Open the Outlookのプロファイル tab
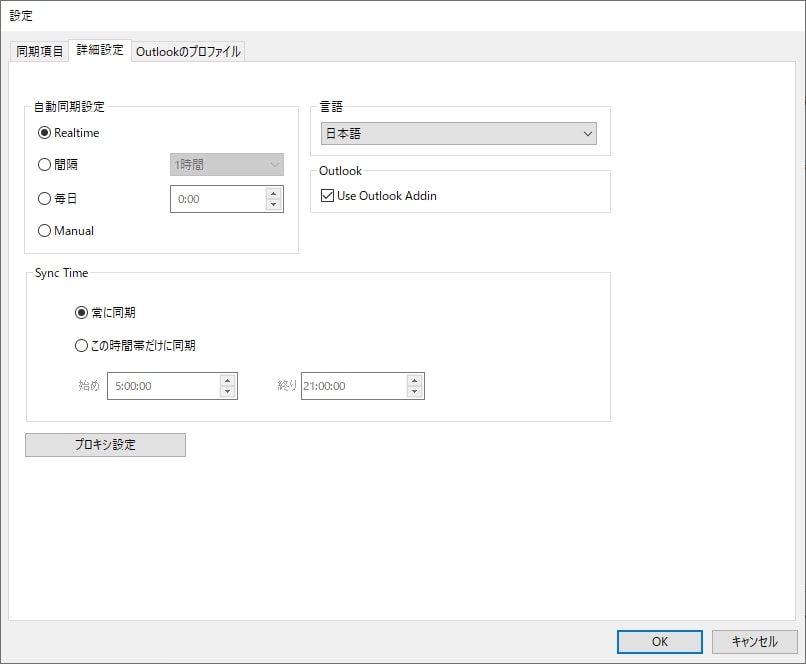 (188, 51)
